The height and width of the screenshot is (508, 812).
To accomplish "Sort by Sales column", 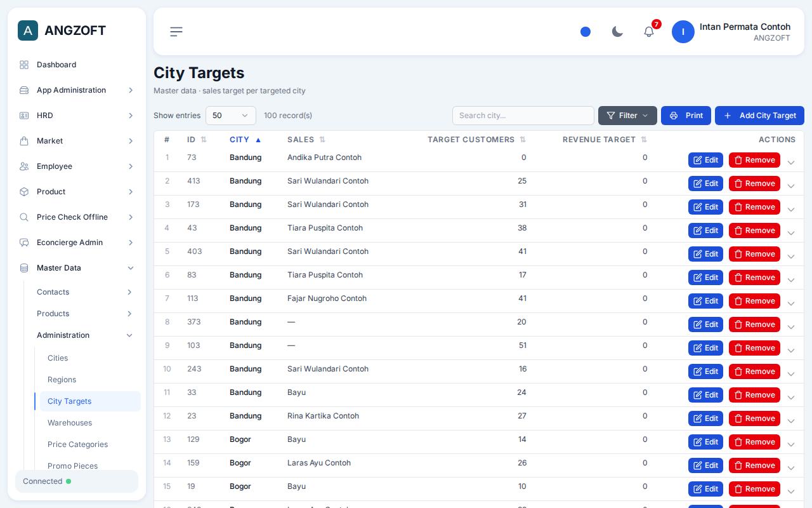I will click(306, 140).
